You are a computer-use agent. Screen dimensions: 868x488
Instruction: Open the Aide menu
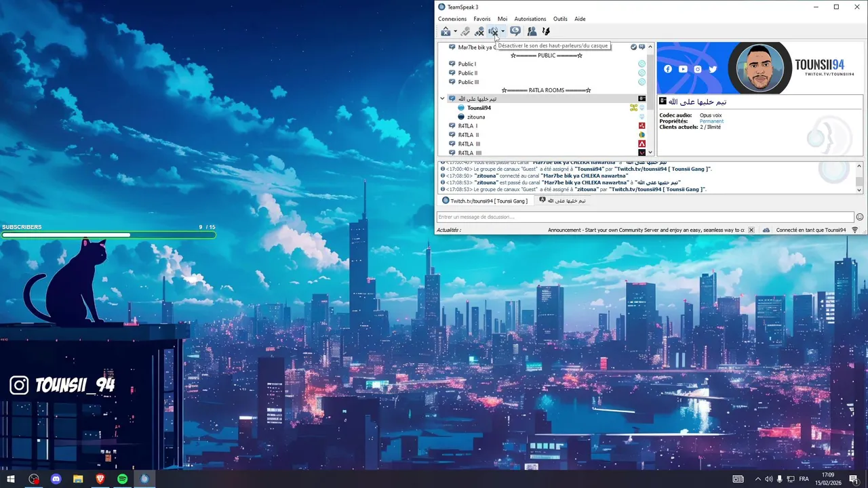click(580, 19)
